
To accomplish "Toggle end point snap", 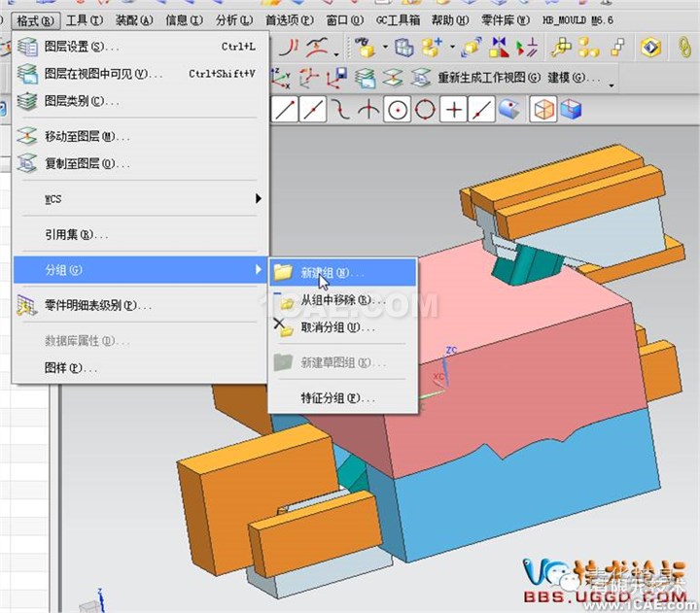I will coord(285,110).
